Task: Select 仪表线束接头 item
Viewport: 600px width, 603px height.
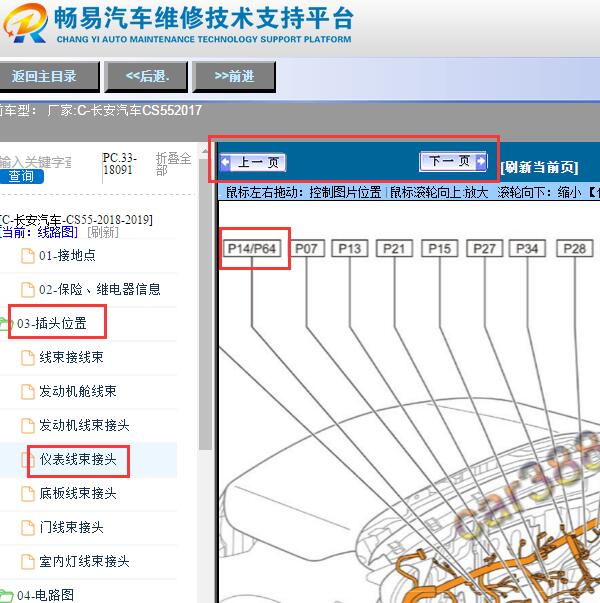Action: coord(78,459)
